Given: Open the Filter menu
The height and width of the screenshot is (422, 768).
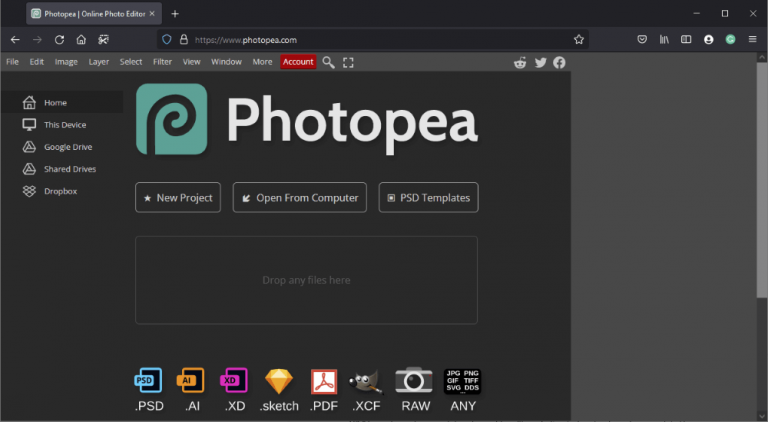Looking at the screenshot, I should click(162, 62).
